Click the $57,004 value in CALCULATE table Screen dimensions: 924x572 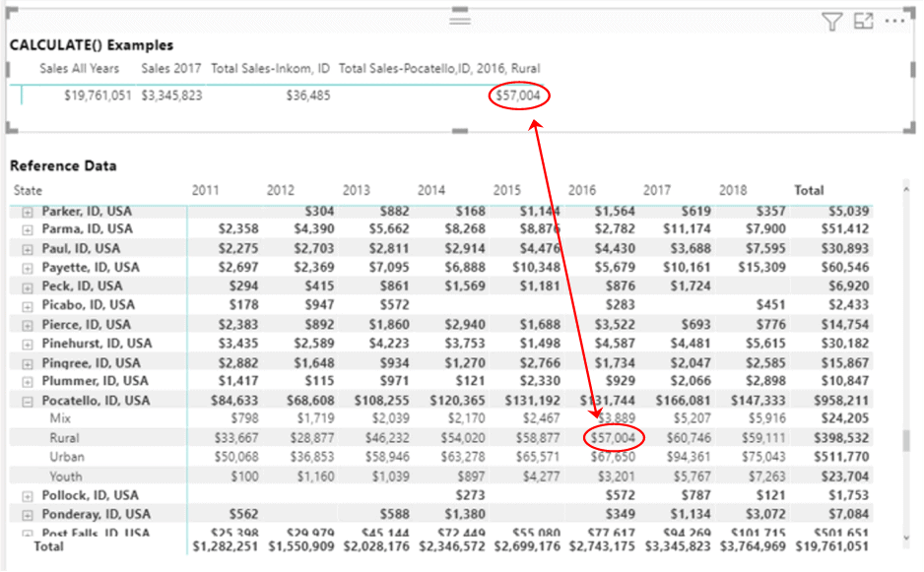coord(518,95)
